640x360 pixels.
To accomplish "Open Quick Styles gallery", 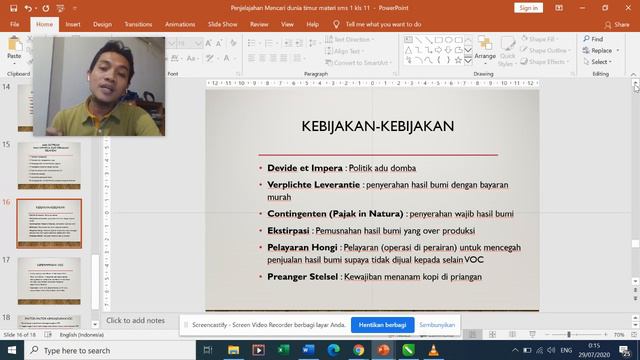I will [507, 51].
